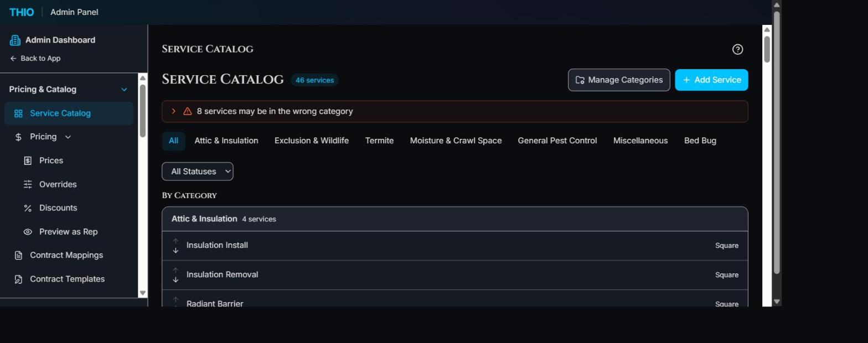Switch to the General Pest Control tab
868x343 pixels.
557,141
